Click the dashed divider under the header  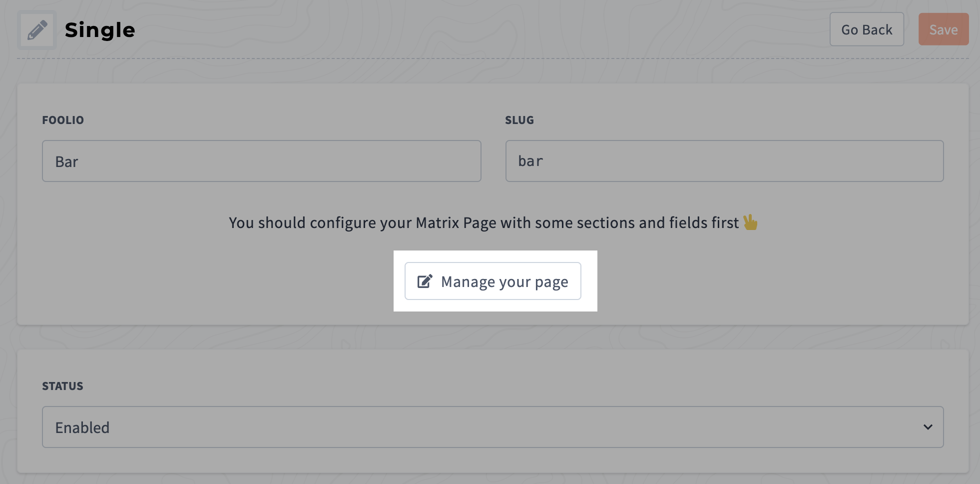click(492, 58)
